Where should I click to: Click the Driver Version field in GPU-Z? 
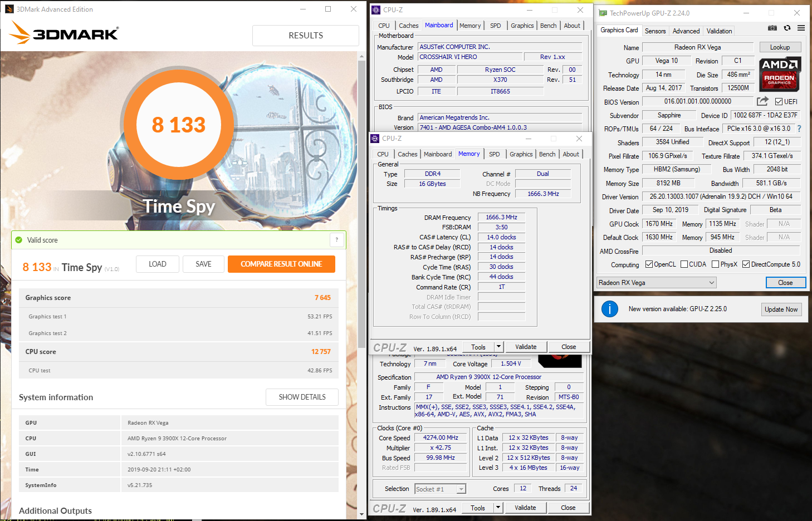(721, 196)
